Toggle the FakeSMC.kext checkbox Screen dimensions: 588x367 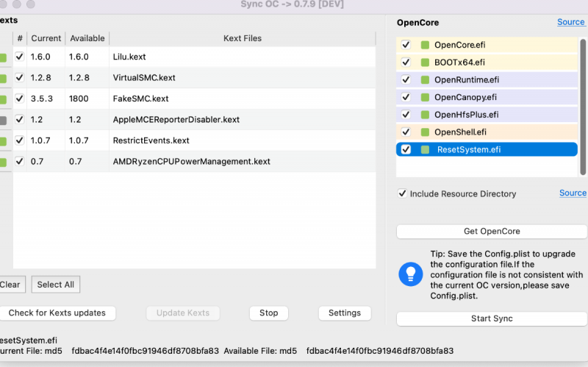click(20, 99)
